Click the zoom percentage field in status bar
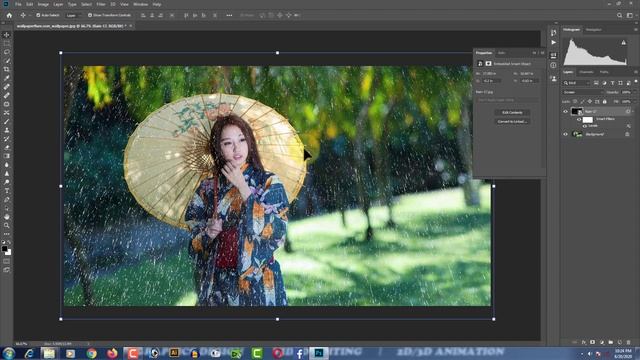The image size is (640, 360). coord(21,344)
